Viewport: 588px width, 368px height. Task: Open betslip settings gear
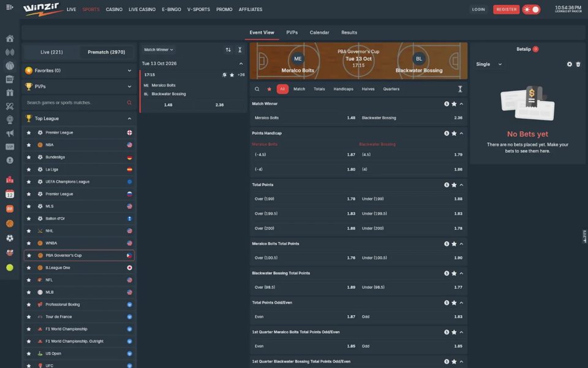[x=569, y=64]
